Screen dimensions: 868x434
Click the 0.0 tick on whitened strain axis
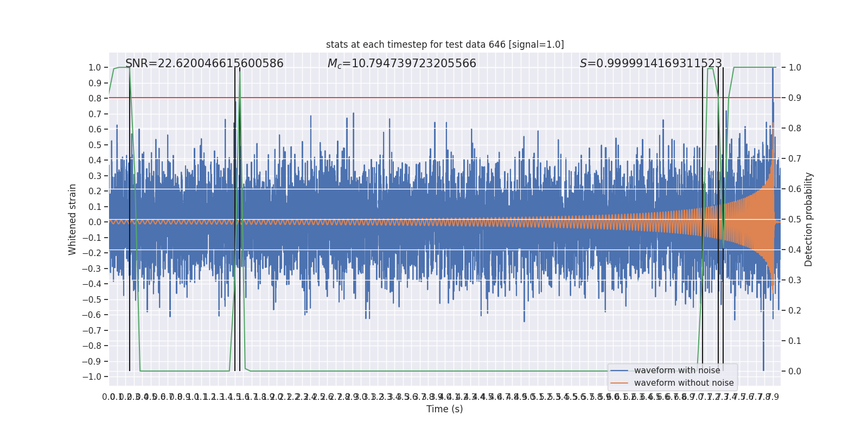point(95,222)
